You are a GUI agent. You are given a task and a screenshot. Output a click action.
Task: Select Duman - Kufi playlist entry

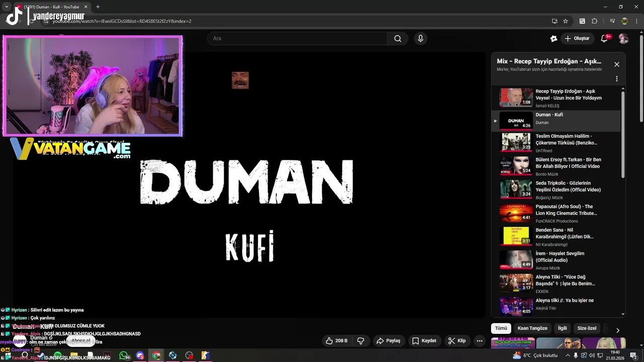pyautogui.click(x=557, y=121)
